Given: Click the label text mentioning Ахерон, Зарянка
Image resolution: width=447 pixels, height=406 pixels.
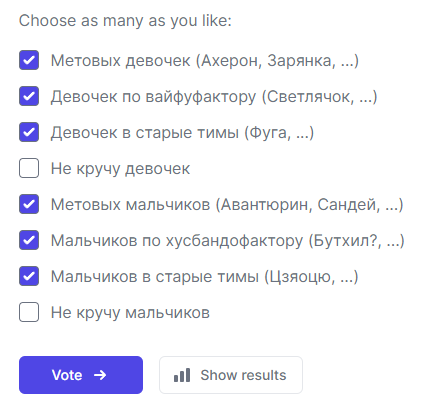Looking at the screenshot, I should [205, 61].
